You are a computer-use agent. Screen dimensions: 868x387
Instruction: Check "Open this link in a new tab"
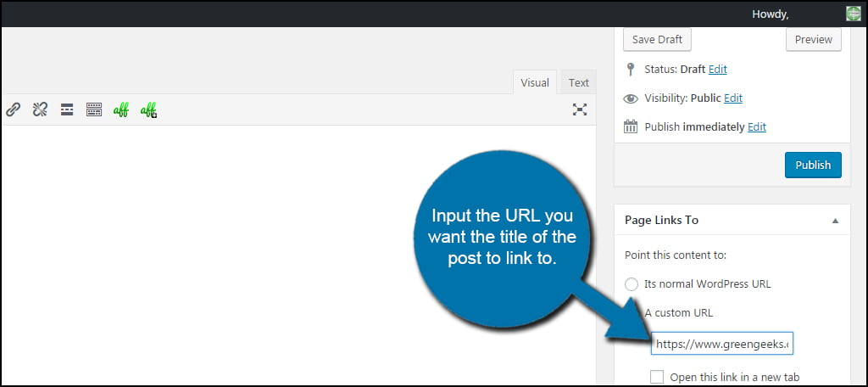(657, 377)
